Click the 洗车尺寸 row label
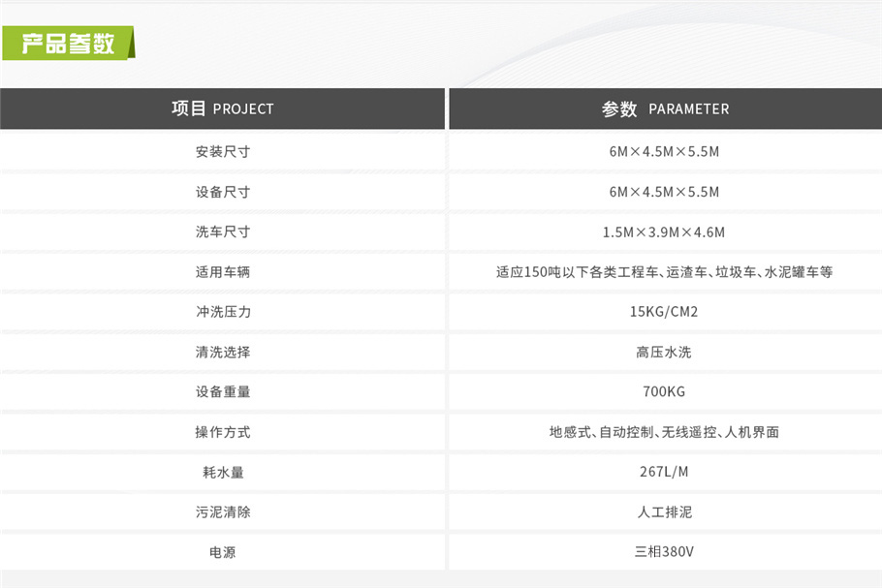Image resolution: width=882 pixels, height=588 pixels. [222, 232]
